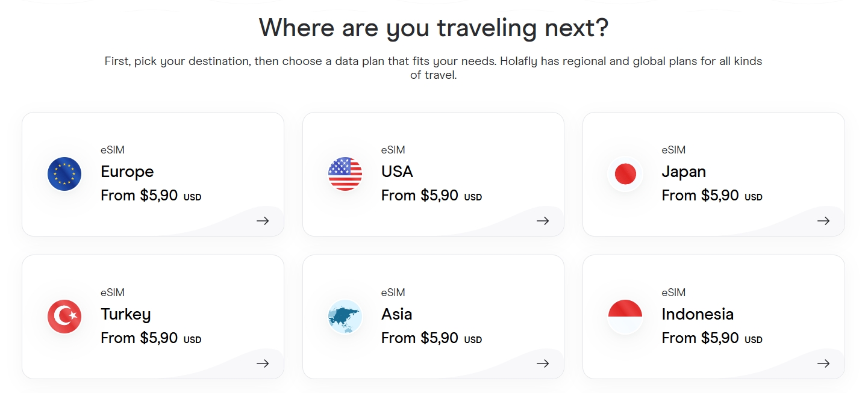Open USA eSIM via its arrow

click(543, 221)
